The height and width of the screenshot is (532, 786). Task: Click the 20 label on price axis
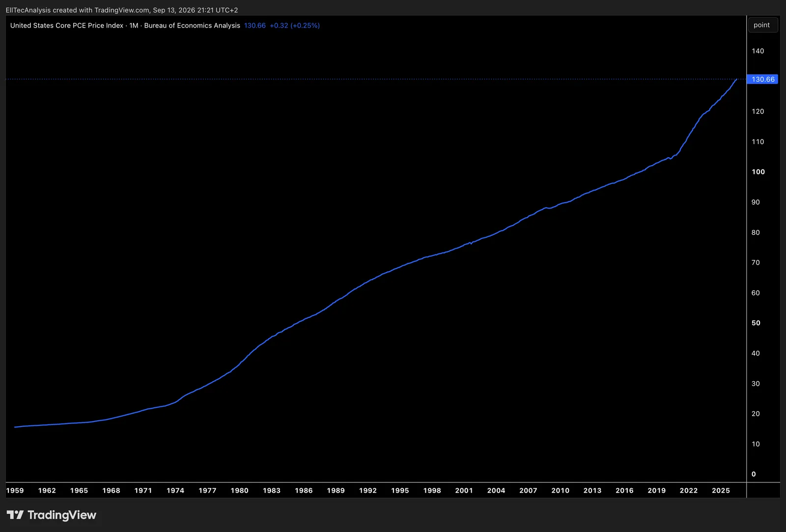[x=756, y=414]
